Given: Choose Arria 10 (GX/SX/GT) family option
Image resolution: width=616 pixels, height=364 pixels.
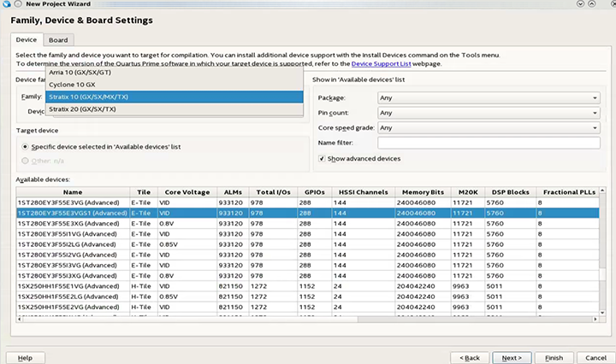Looking at the screenshot, I should (x=174, y=72).
